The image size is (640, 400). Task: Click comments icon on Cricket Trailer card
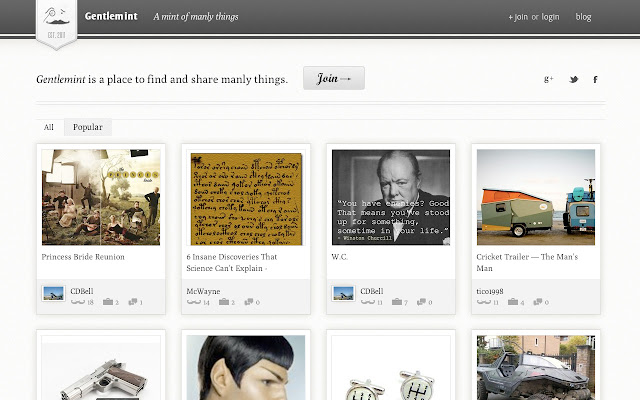(x=538, y=302)
